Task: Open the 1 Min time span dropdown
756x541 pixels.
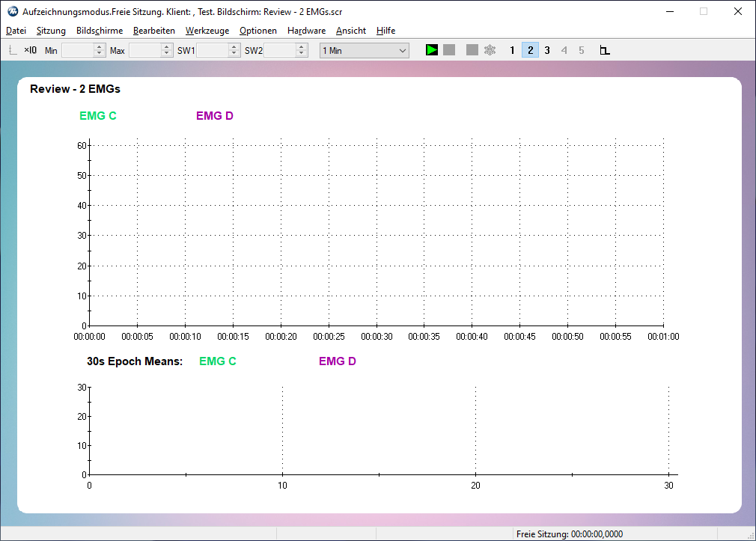Action: tap(365, 51)
